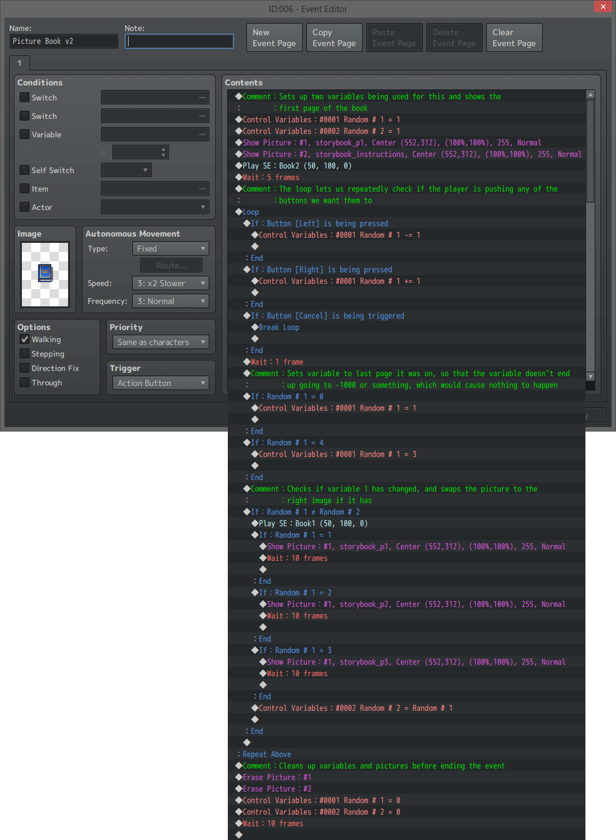Screen dimensions: 616x840
Task: Select Control Variables #0002 Random # 2 = 0
Action: click(x=407, y=812)
